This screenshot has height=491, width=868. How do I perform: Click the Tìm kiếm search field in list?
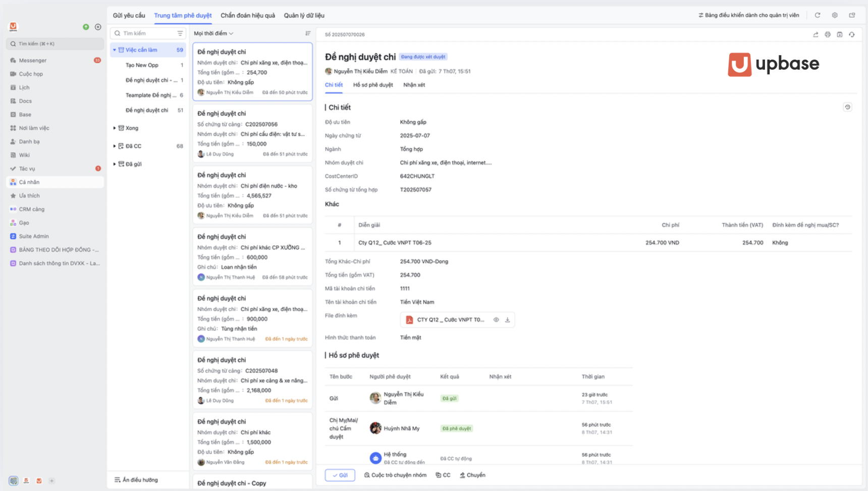point(148,33)
